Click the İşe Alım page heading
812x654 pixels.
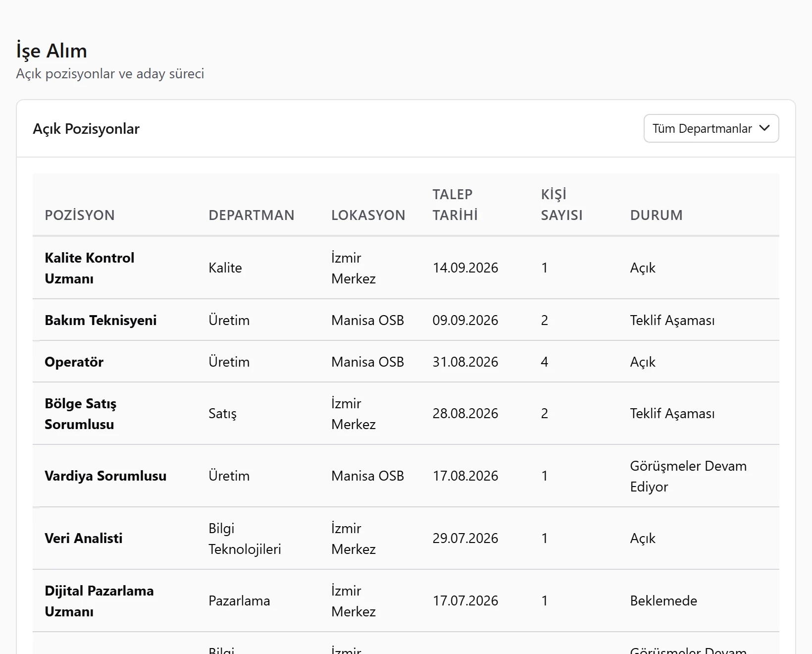click(51, 51)
